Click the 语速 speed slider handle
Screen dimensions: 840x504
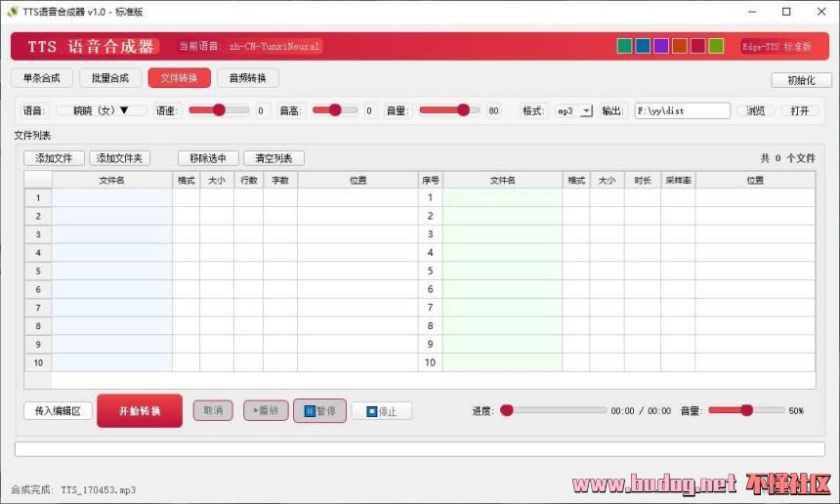(219, 110)
